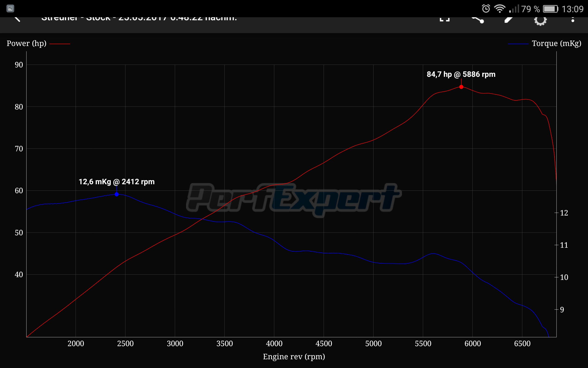Tap the 6500 rpm axis label
This screenshot has width=588, height=368.
(522, 343)
